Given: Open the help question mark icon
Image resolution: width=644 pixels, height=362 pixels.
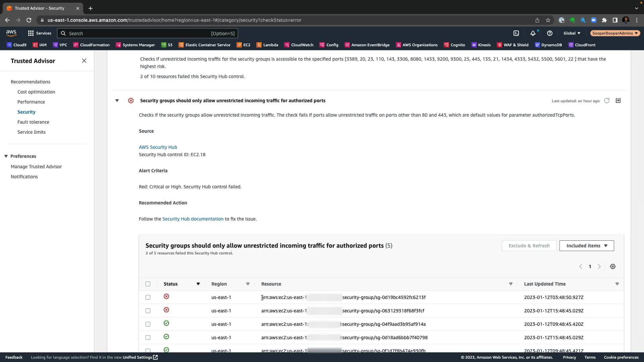Looking at the screenshot, I should coord(549,33).
